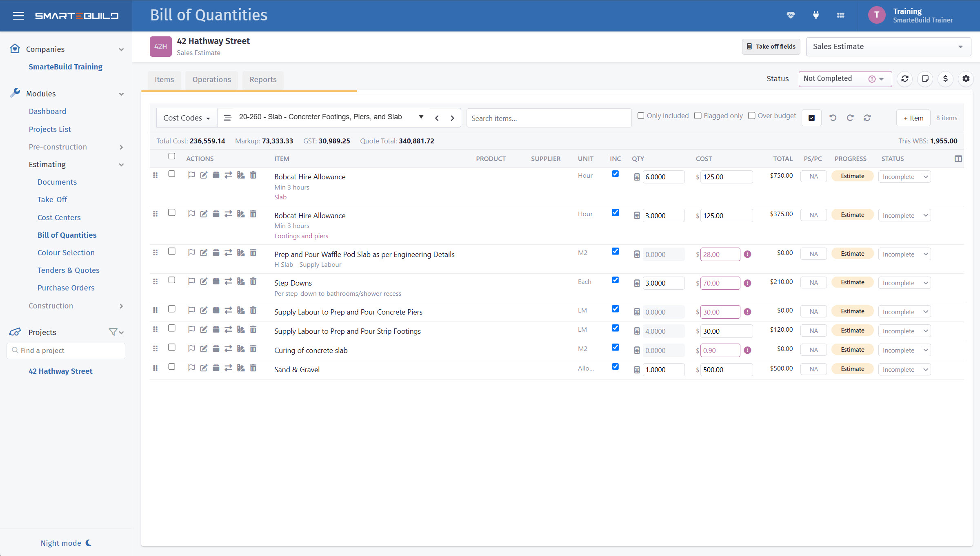Image resolution: width=980 pixels, height=556 pixels.
Task: Edit the Step Downs item
Action: pos(204,281)
